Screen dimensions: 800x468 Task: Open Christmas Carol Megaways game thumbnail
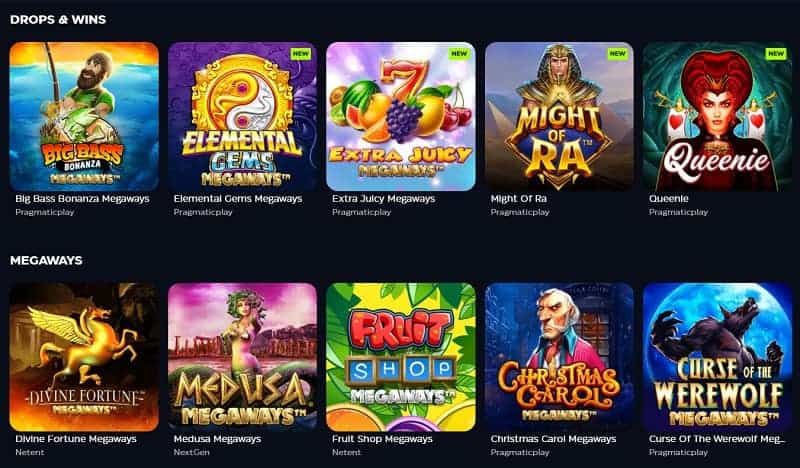559,357
